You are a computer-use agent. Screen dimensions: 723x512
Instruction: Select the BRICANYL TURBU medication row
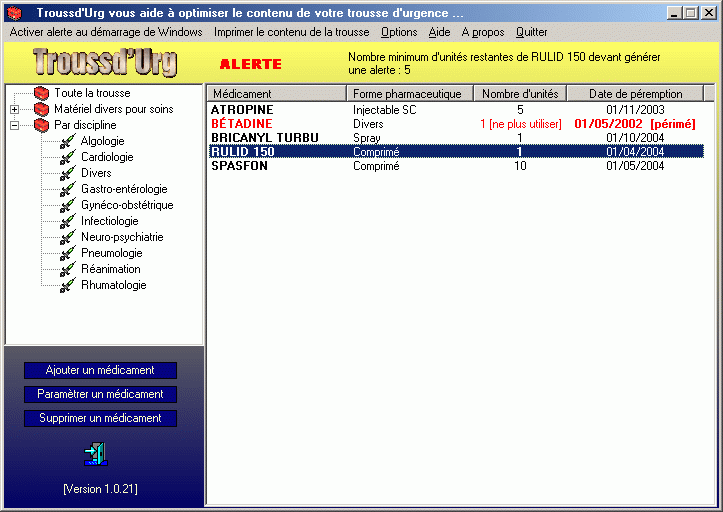pos(456,138)
